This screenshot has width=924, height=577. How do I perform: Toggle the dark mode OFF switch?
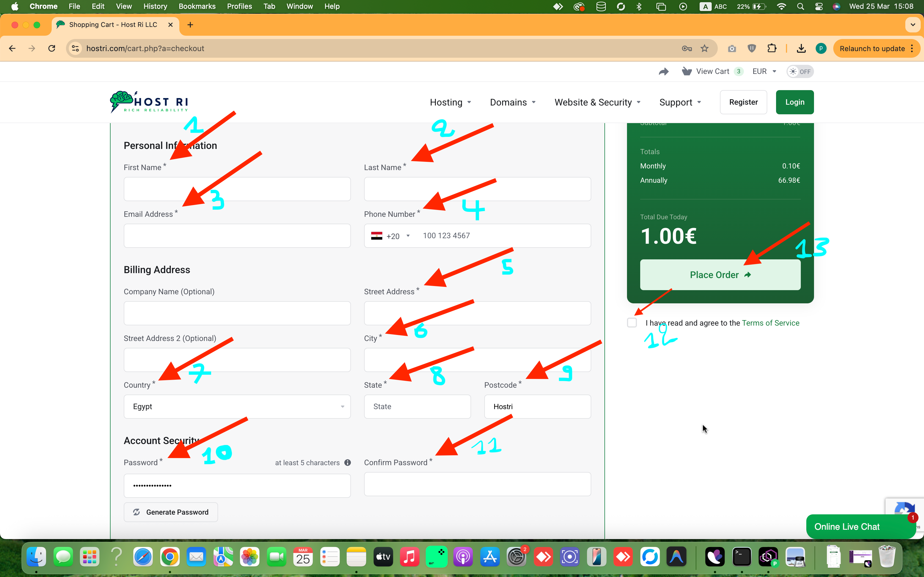[800, 71]
